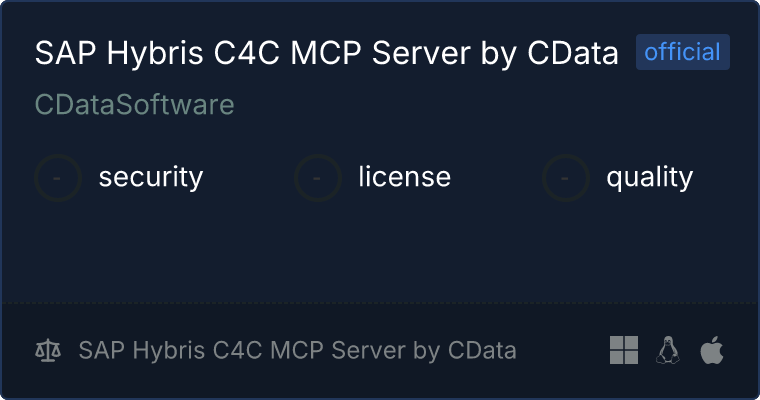Click the Apple macOS icon
Screen dimensions: 760x400
pyautogui.click(x=712, y=350)
